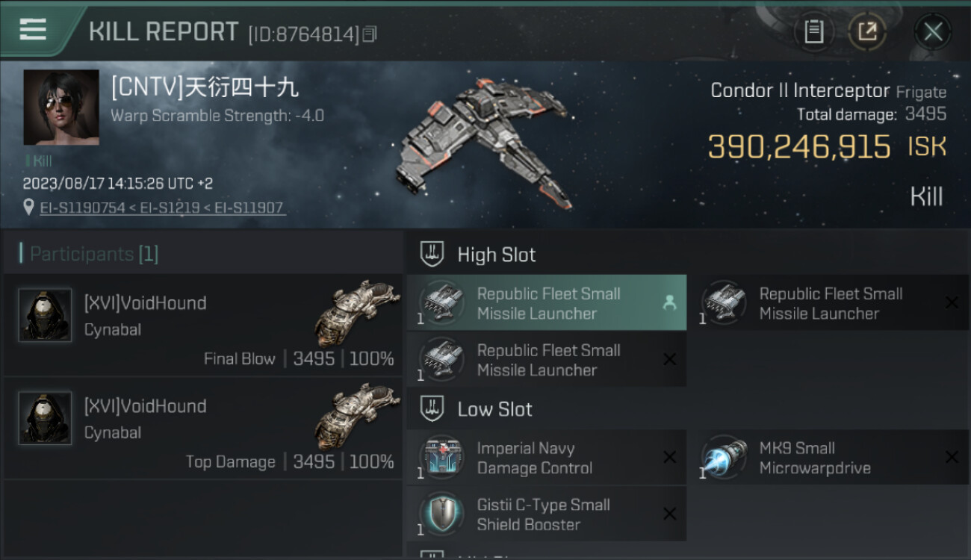This screenshot has height=560, width=971.
Task: Click the Low Slot section icon
Action: pyautogui.click(x=432, y=408)
